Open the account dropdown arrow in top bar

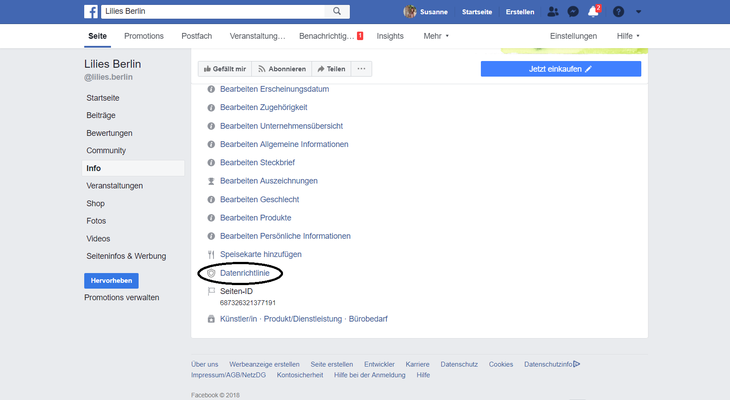click(x=638, y=12)
